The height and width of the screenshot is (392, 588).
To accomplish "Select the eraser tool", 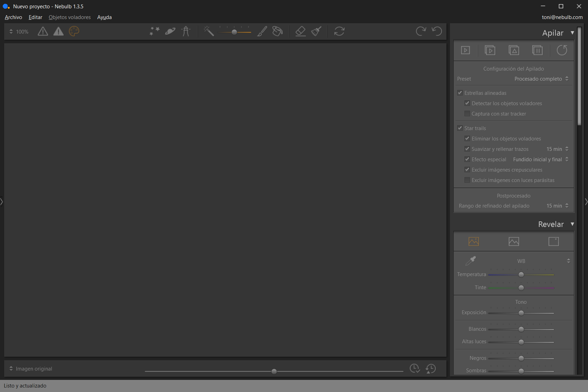I will [300, 31].
